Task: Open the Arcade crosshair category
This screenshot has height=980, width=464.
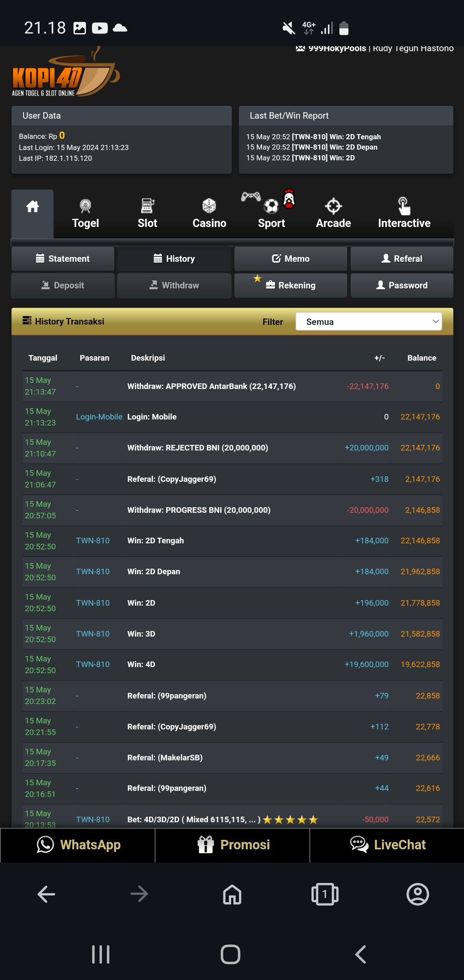Action: click(x=333, y=214)
